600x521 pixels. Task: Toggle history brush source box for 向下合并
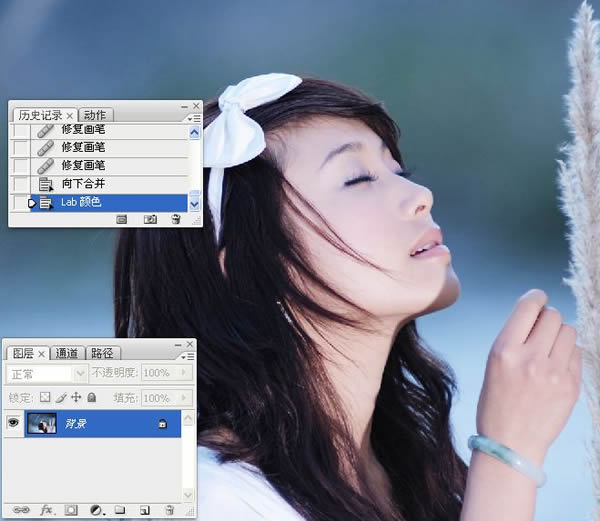point(21,184)
